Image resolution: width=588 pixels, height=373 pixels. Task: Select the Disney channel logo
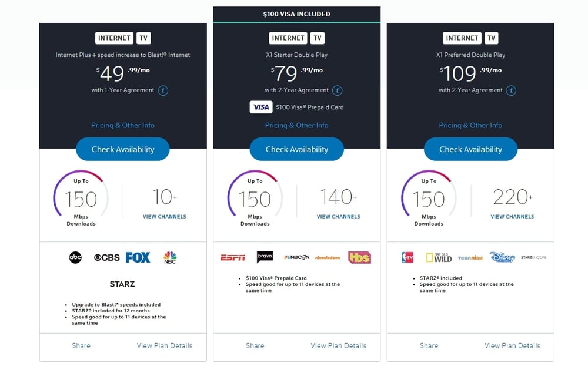click(x=502, y=257)
